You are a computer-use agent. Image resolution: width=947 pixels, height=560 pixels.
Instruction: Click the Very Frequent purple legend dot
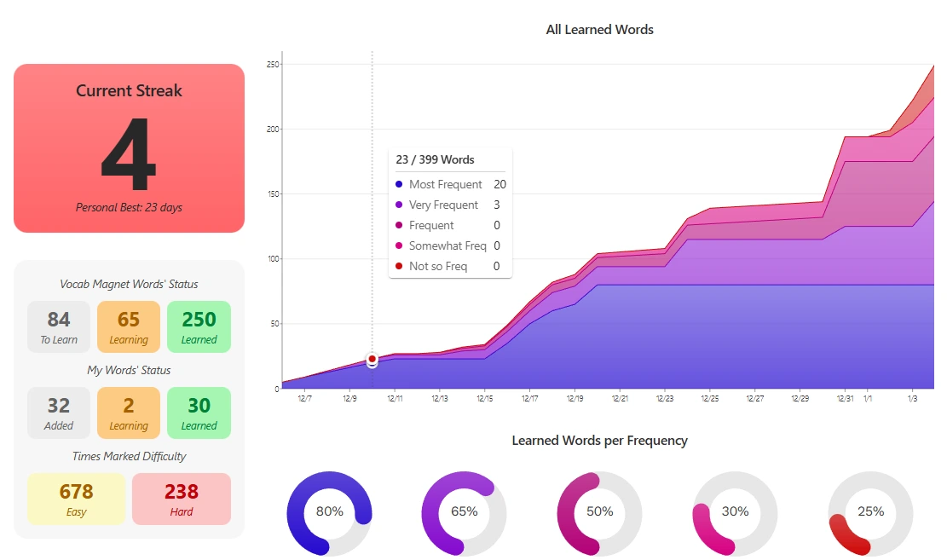pos(399,205)
